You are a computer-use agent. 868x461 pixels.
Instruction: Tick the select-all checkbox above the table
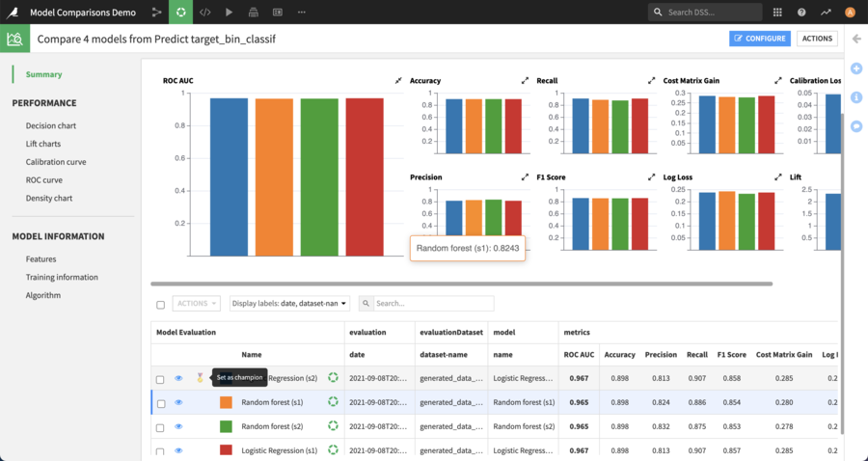tap(161, 304)
